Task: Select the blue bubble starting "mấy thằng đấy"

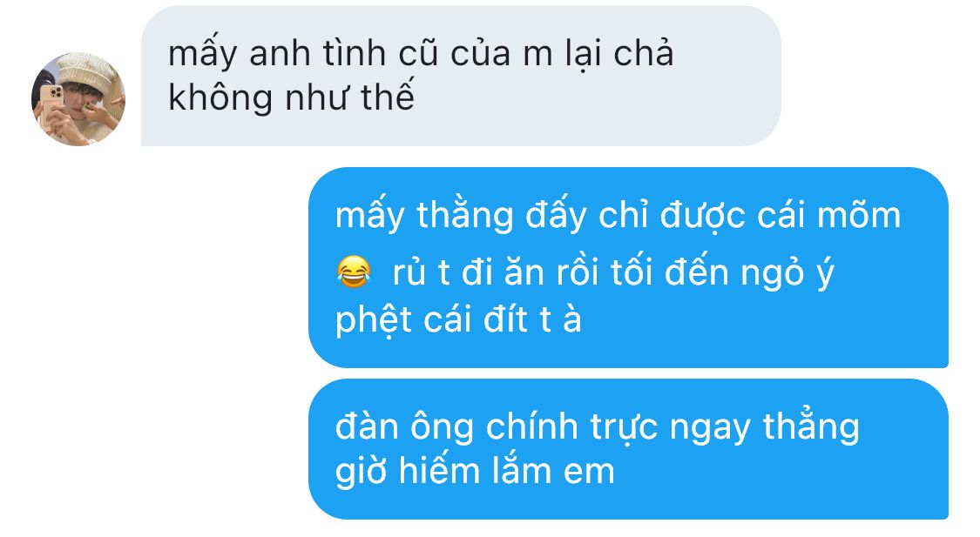Action: click(x=628, y=267)
